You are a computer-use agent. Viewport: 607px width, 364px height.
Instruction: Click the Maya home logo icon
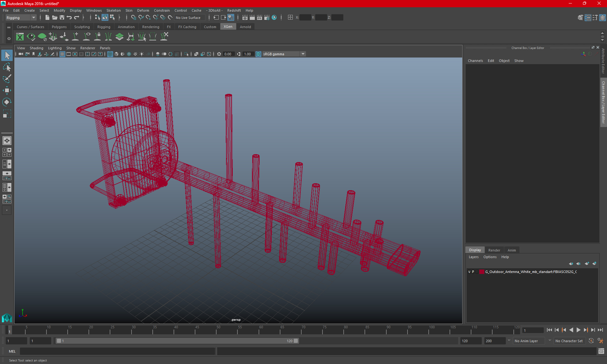(7, 317)
